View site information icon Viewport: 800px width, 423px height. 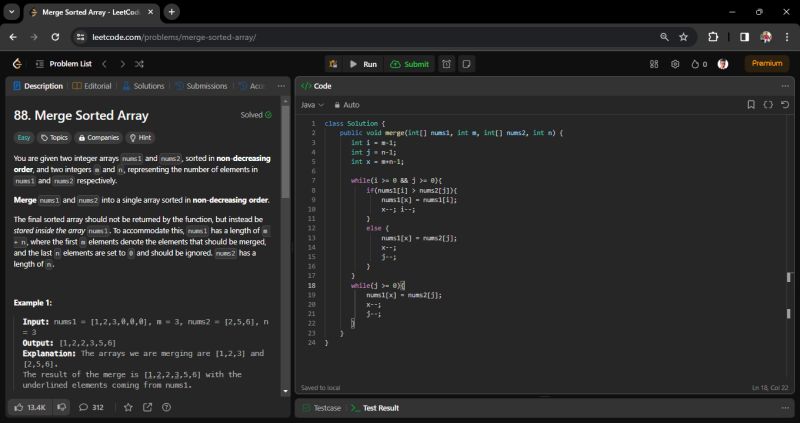coord(80,37)
